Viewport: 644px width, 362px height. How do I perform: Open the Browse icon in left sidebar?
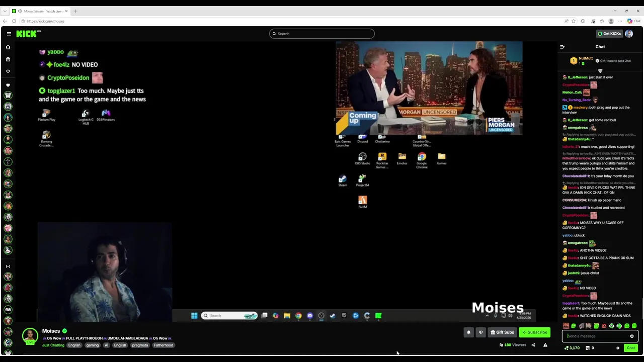click(8, 59)
